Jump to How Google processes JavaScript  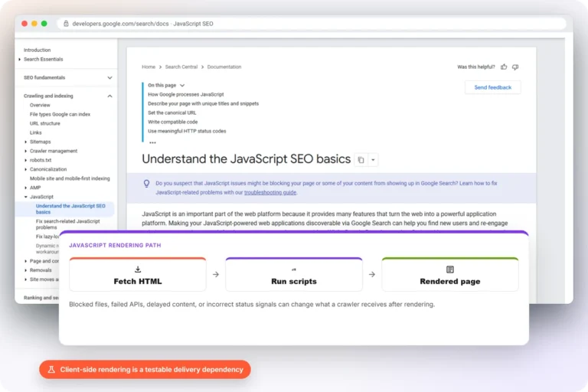point(185,94)
